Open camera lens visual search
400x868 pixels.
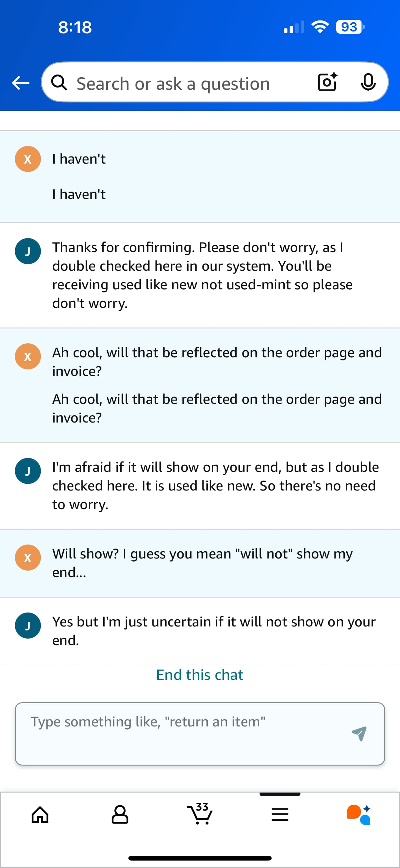[327, 82]
